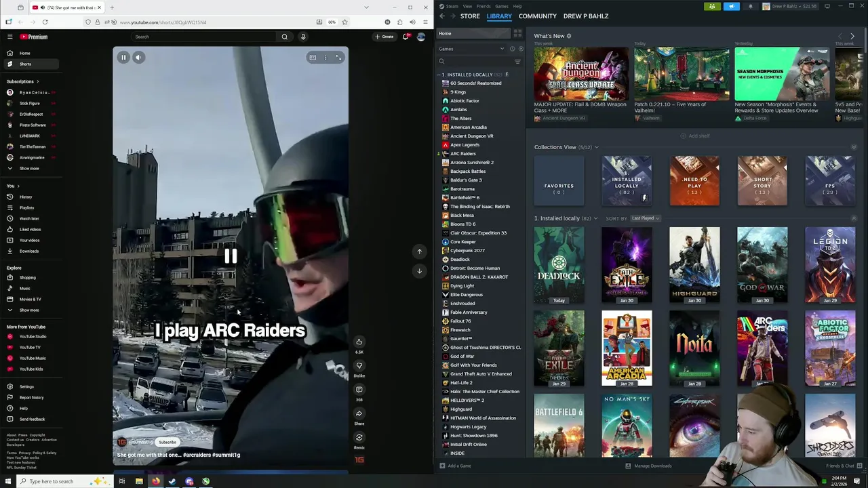This screenshot has height=488, width=868.
Task: Click the Firefox zoom level 80% indicator
Action: (x=332, y=22)
